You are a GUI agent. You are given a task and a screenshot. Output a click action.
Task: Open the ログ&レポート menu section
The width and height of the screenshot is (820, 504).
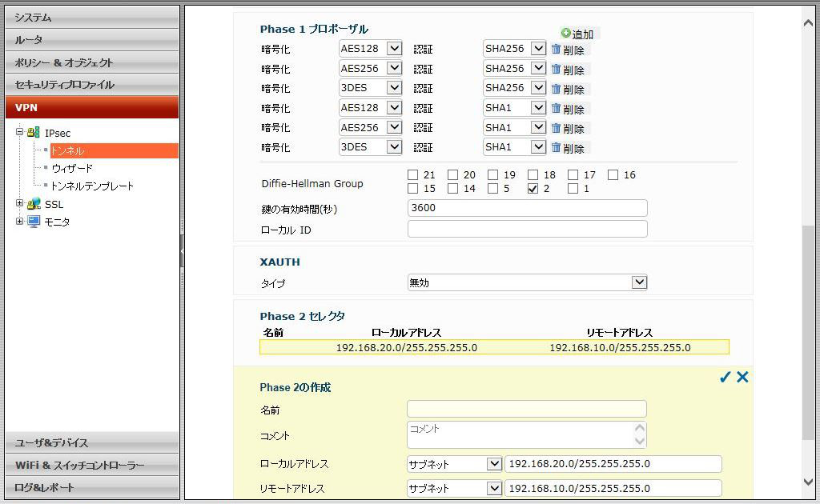tap(92, 487)
